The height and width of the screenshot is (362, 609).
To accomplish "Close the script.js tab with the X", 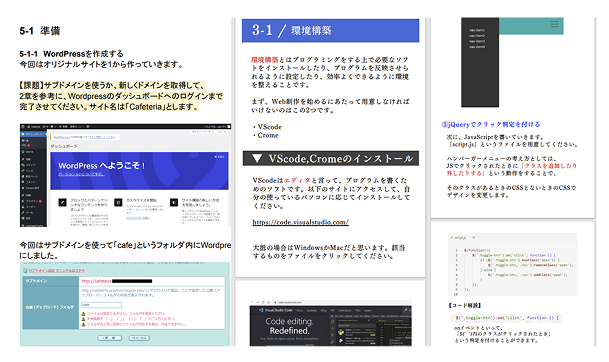I will (x=473, y=237).
